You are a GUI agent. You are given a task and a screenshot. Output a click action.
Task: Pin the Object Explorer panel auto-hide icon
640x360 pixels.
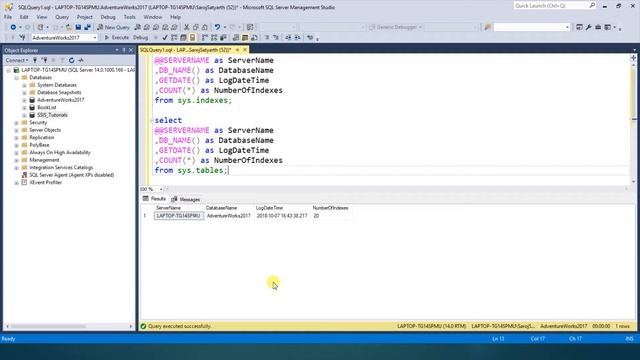point(124,50)
